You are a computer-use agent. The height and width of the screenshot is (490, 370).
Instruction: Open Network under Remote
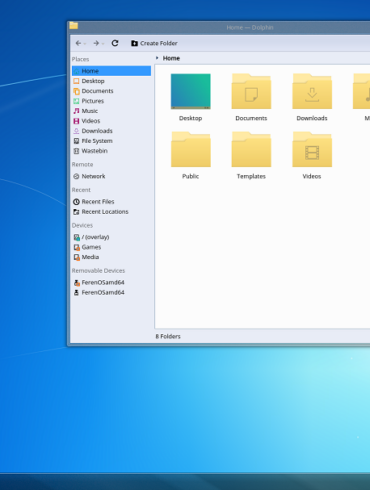pyautogui.click(x=111, y=176)
